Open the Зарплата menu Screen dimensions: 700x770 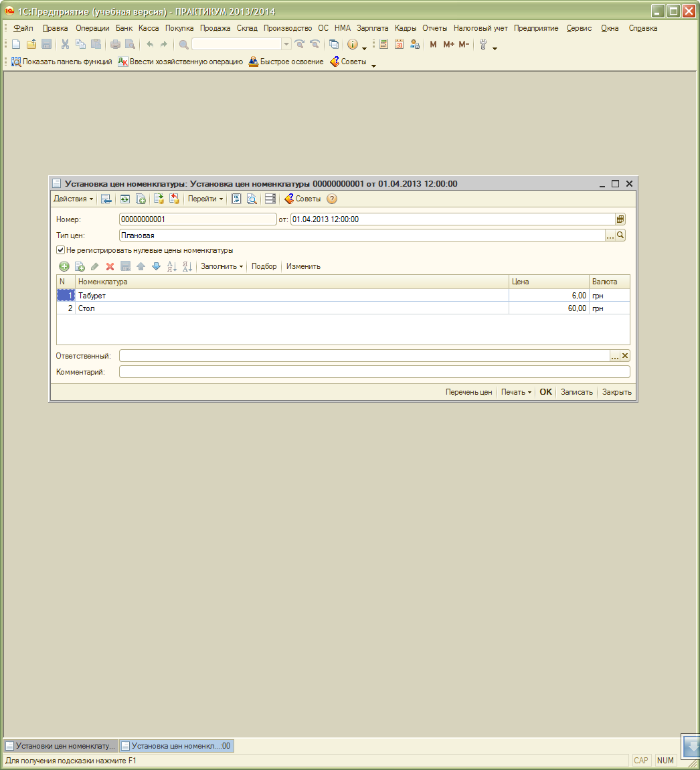[372, 29]
